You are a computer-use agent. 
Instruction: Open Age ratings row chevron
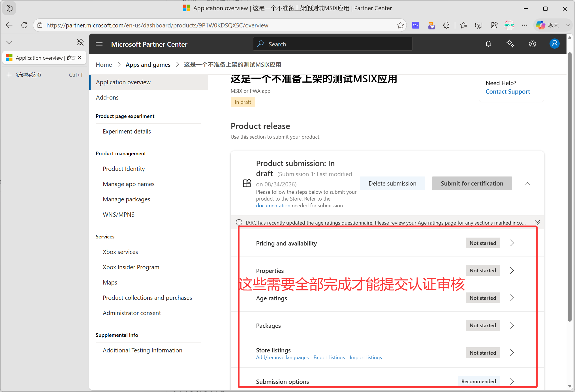pos(512,298)
